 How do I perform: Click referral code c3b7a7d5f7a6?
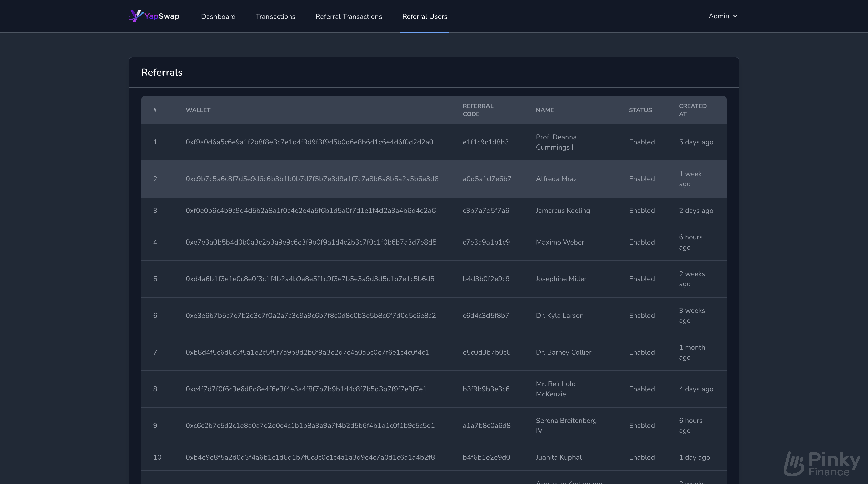[x=486, y=210]
